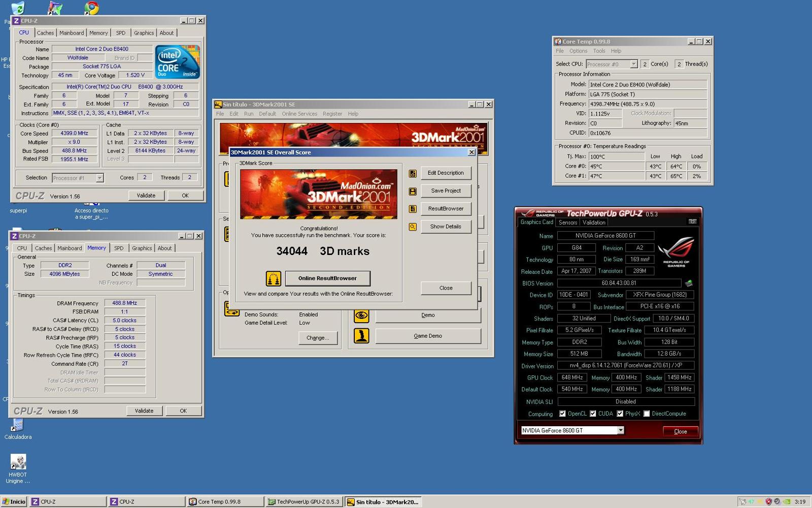Open the Select CPU Processor #0 dropdown
This screenshot has height=508, width=812.
(x=634, y=64)
